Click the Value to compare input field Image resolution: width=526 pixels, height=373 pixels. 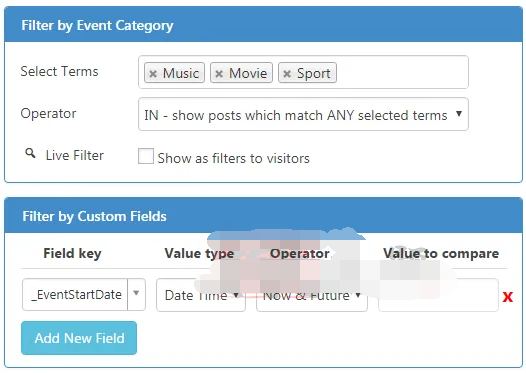(438, 295)
